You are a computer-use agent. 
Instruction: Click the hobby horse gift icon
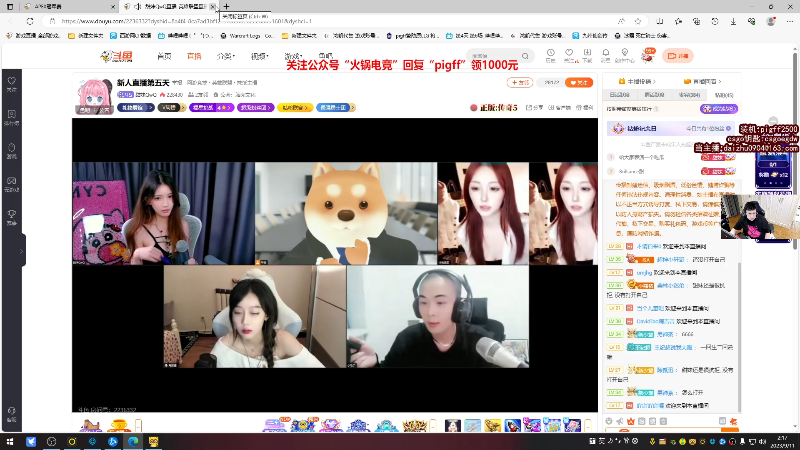pos(91,424)
